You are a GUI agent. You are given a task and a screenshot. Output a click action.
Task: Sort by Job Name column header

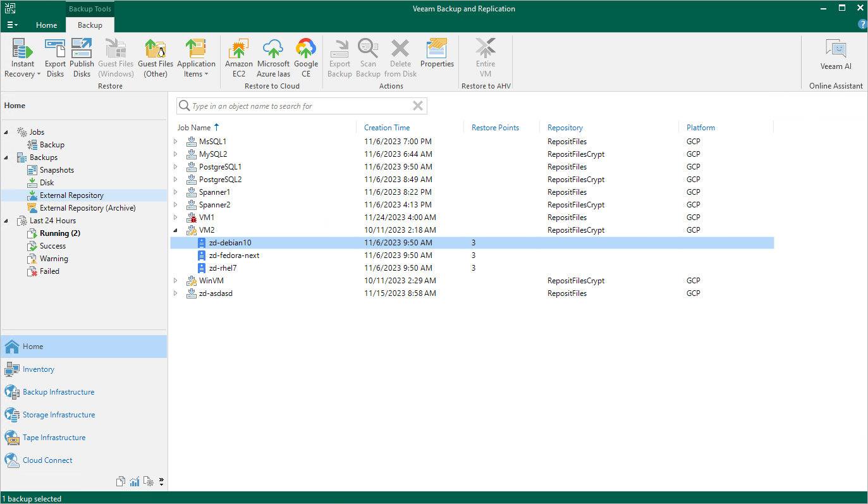pos(194,128)
